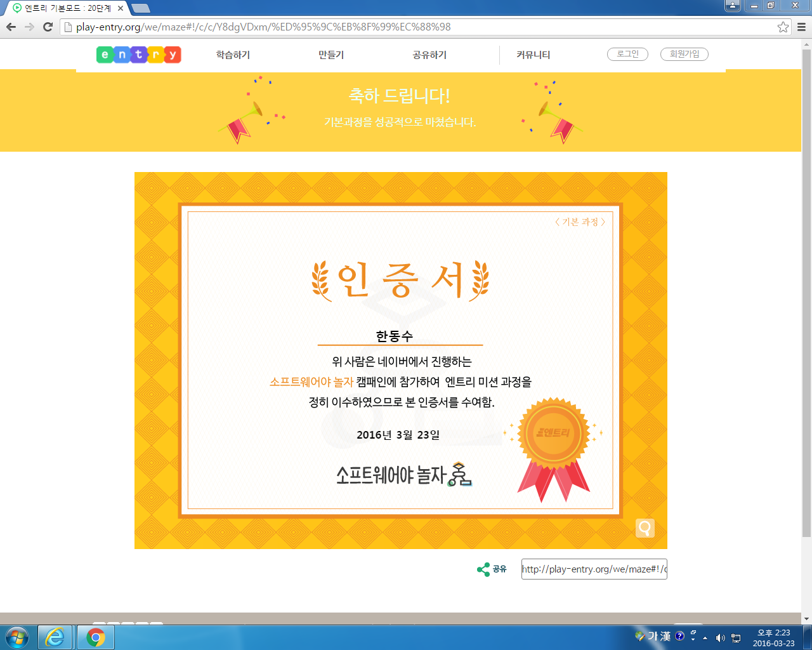
Task: Magnify the certificate with zoom icon
Action: click(x=645, y=528)
